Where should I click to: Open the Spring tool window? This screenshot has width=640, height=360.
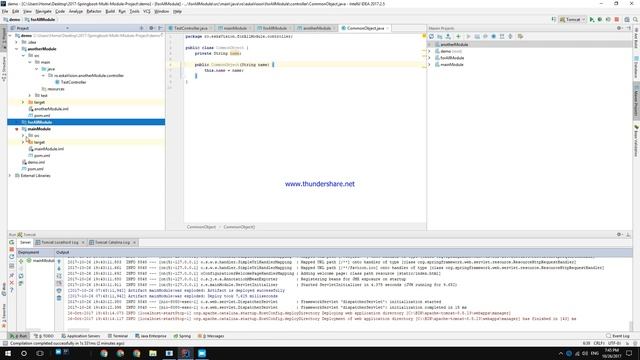(x=182, y=336)
